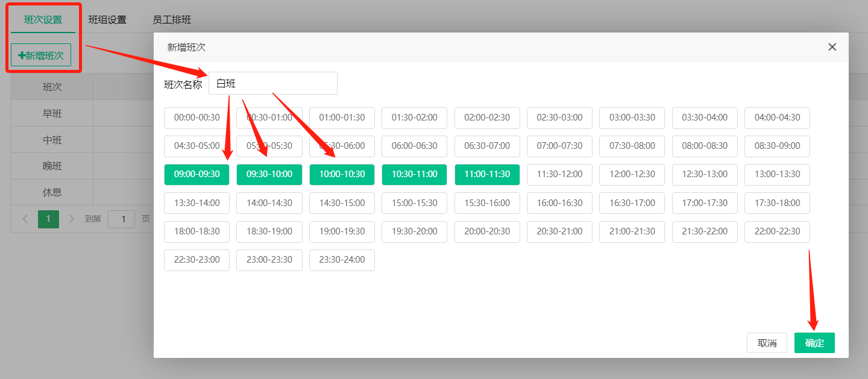Screen dimensions: 868x379
Task: Click page number 1 in pagination
Action: point(48,219)
